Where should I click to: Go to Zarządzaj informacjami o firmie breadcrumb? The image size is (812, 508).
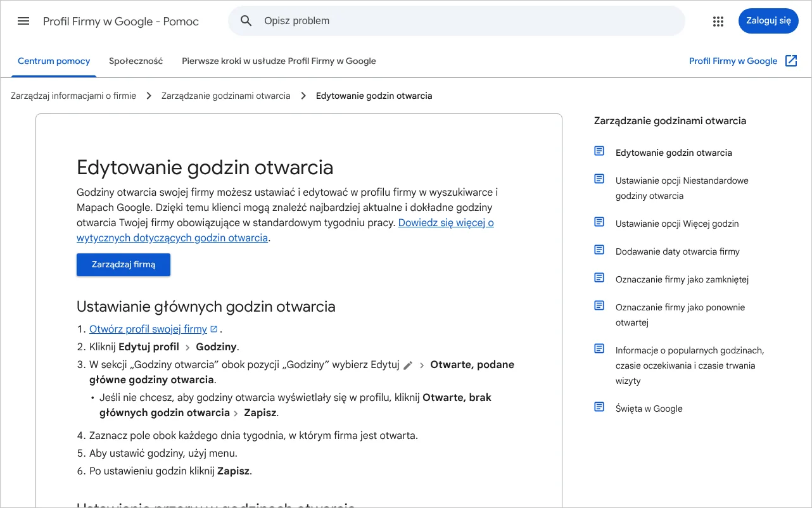coord(73,96)
